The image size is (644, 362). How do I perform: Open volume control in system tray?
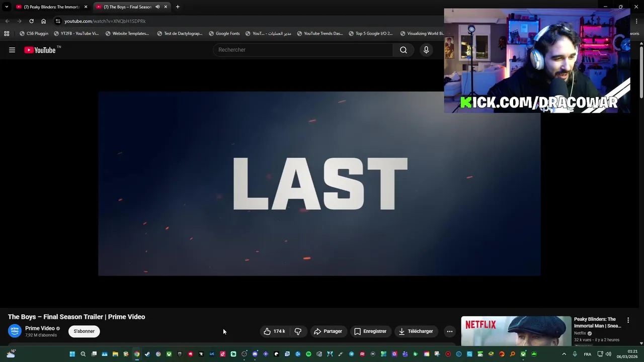point(608,354)
